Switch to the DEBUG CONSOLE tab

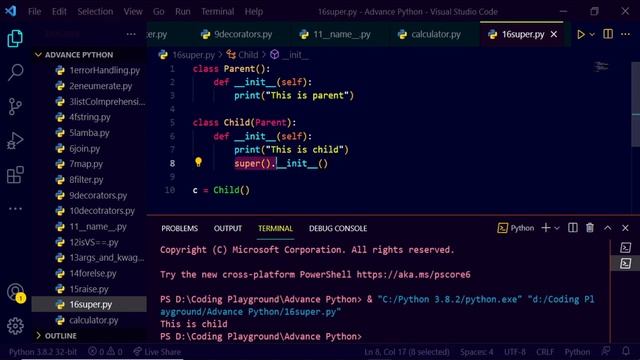[338, 229]
